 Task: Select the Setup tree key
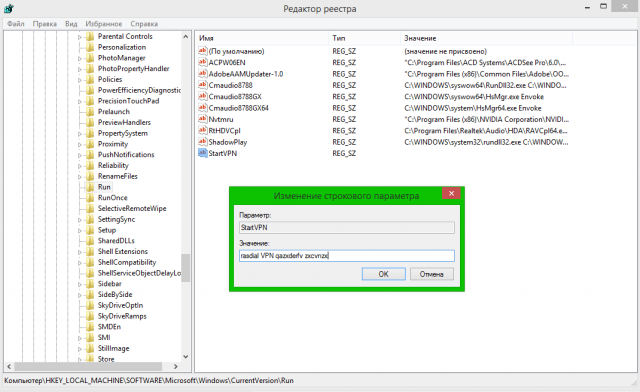107,230
